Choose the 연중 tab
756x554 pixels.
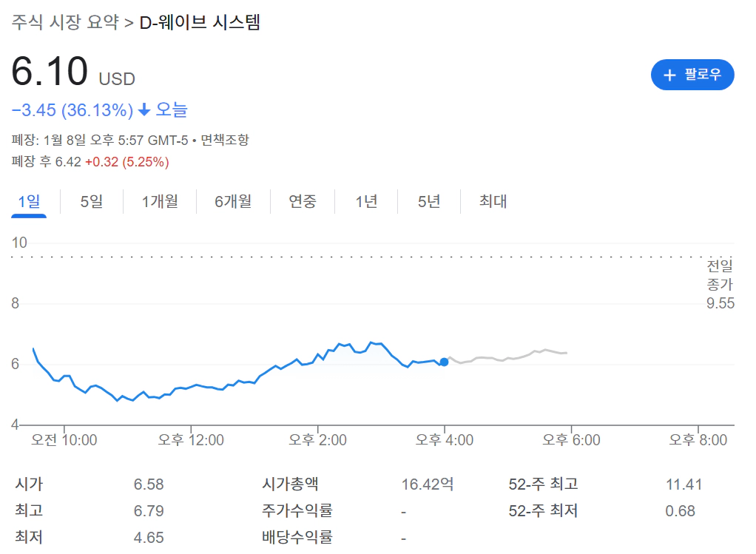click(303, 201)
